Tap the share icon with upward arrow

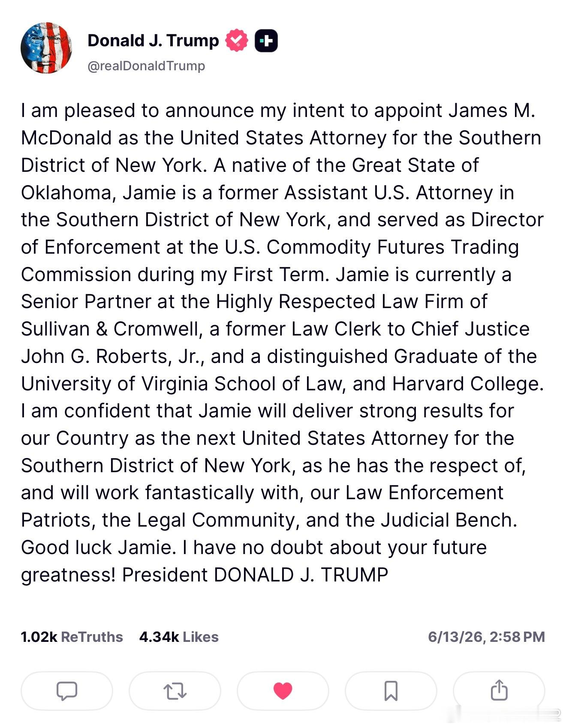(x=499, y=691)
